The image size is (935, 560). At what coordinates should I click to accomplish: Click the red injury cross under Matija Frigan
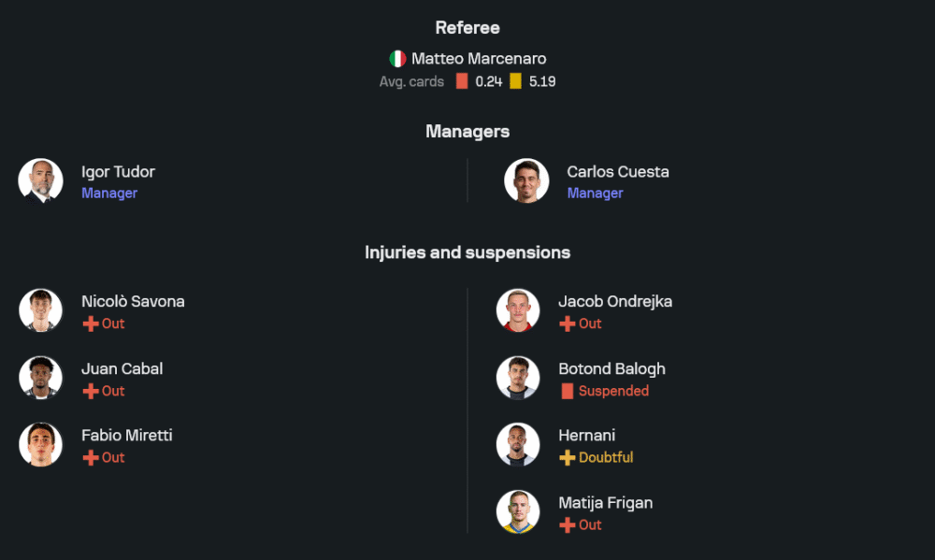(567, 524)
